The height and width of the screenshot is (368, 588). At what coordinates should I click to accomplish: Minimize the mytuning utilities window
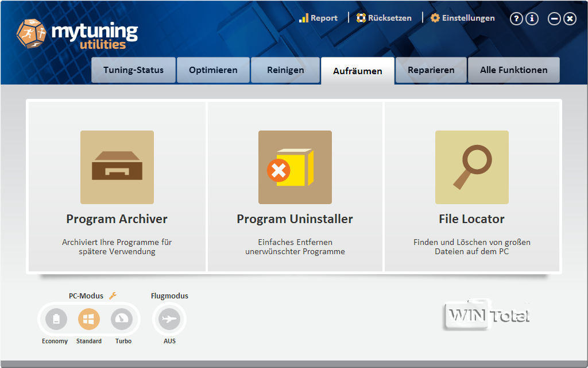click(x=554, y=18)
